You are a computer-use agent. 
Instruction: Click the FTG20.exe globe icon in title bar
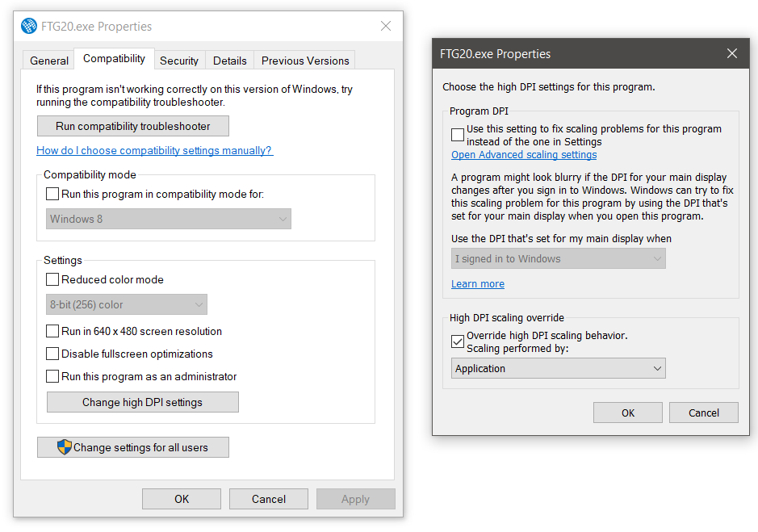pos(29,26)
